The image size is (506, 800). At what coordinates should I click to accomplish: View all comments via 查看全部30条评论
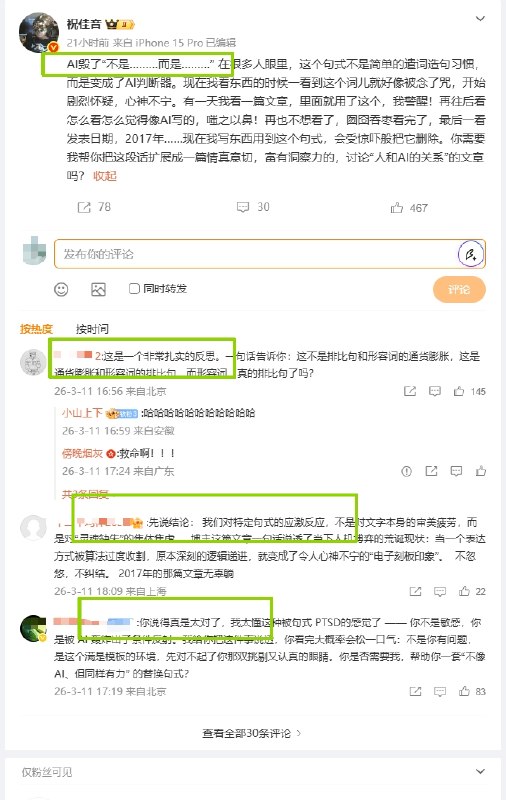pos(251,733)
